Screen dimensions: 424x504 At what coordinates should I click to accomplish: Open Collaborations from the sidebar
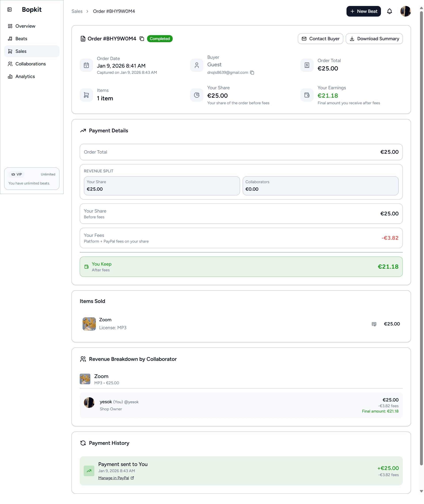[30, 64]
